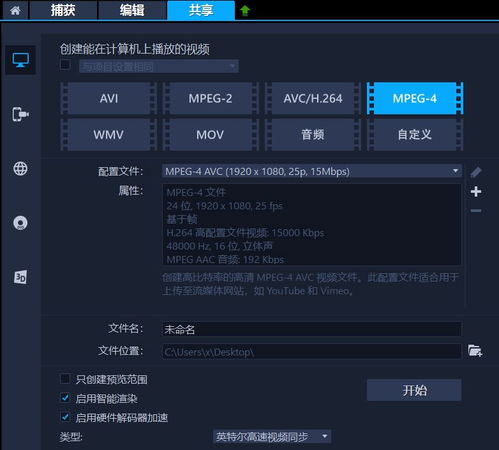
Task: Click the pencil edit profile icon
Action: (476, 172)
